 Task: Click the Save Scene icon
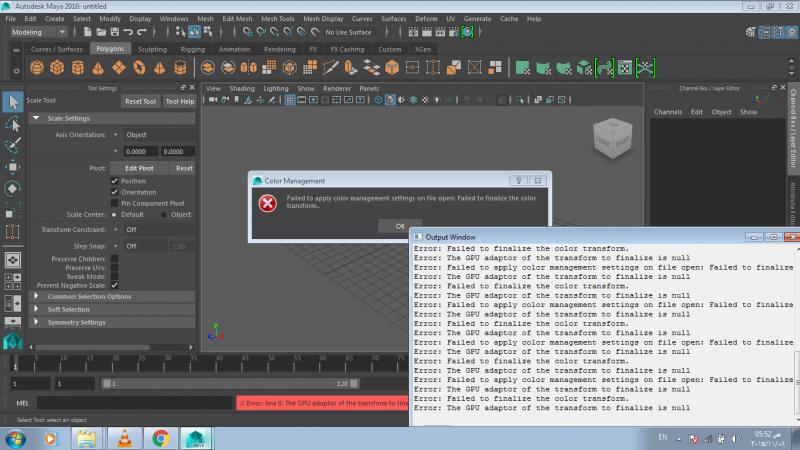click(x=115, y=32)
